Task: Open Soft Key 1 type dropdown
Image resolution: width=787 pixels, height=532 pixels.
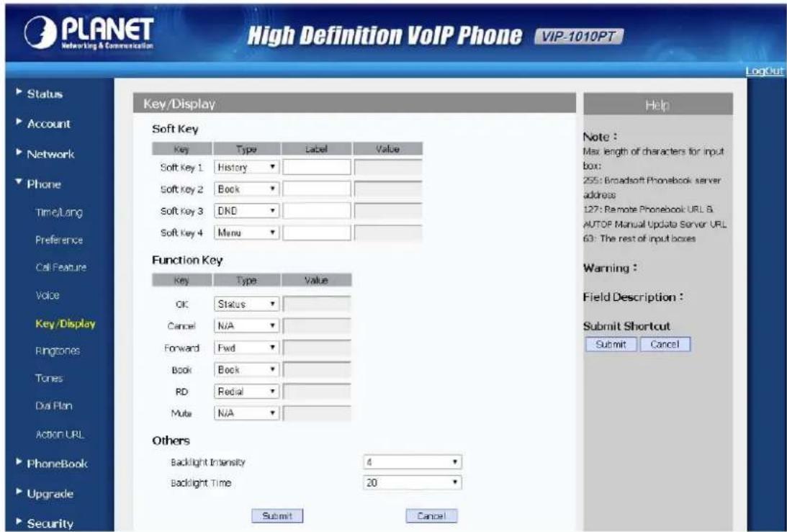Action: (x=246, y=167)
